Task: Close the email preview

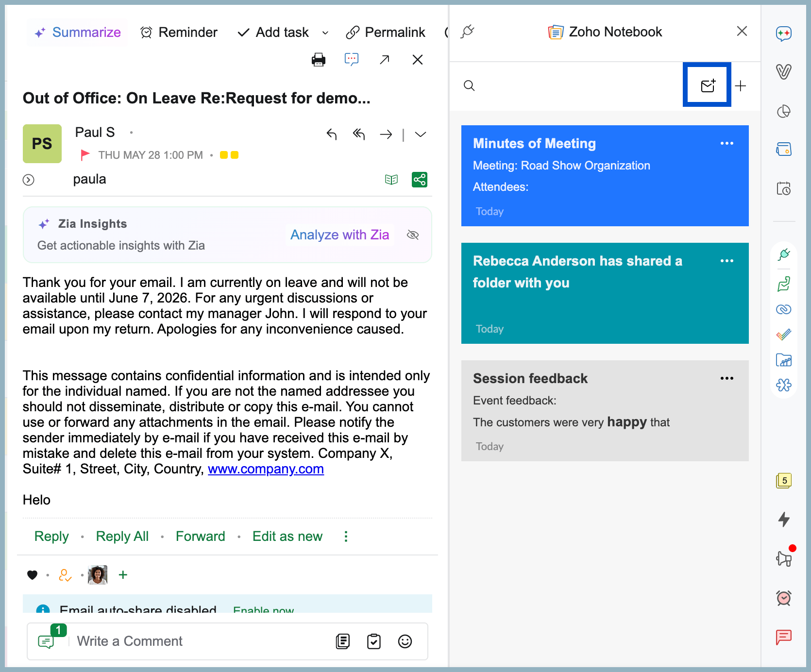Action: click(x=418, y=60)
